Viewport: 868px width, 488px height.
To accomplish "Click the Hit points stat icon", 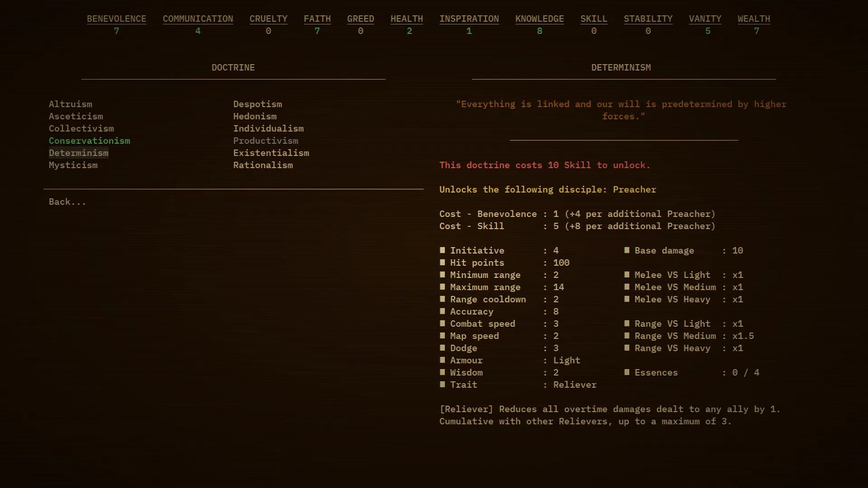I will pos(442,263).
